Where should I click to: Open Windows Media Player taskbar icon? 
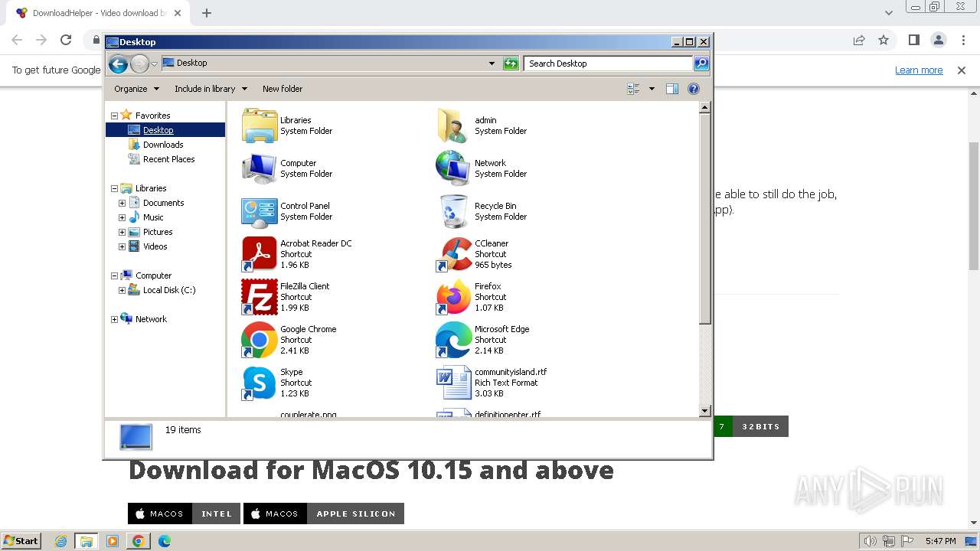coord(113,541)
